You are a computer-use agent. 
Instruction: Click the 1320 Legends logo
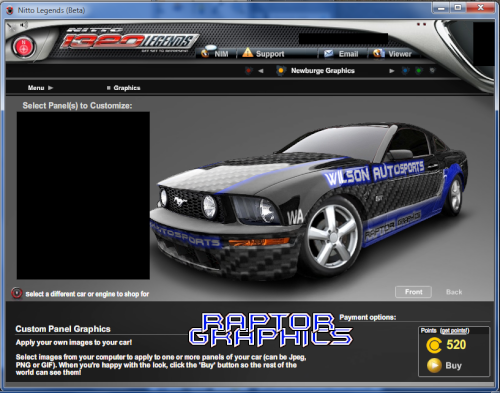[x=129, y=40]
